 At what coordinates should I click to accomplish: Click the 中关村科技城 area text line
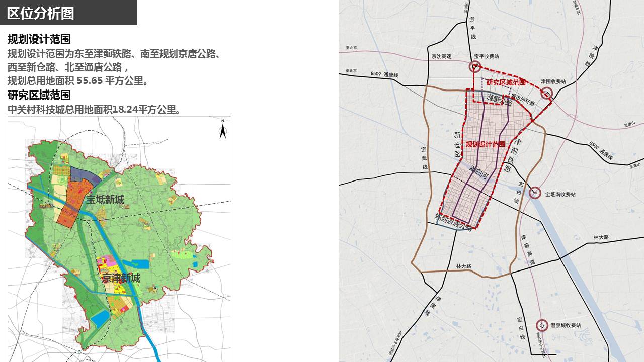(94, 109)
